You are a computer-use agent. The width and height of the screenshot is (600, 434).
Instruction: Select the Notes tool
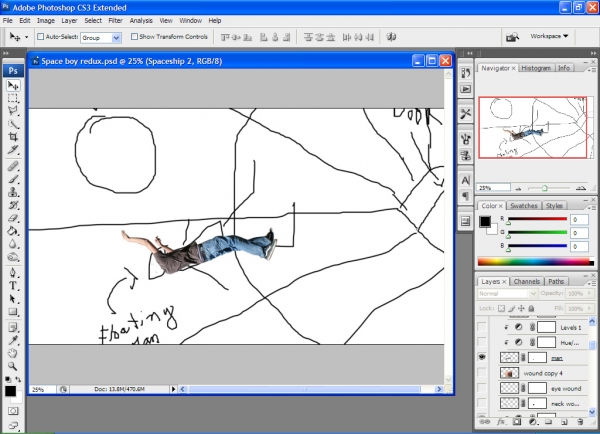pyautogui.click(x=13, y=328)
